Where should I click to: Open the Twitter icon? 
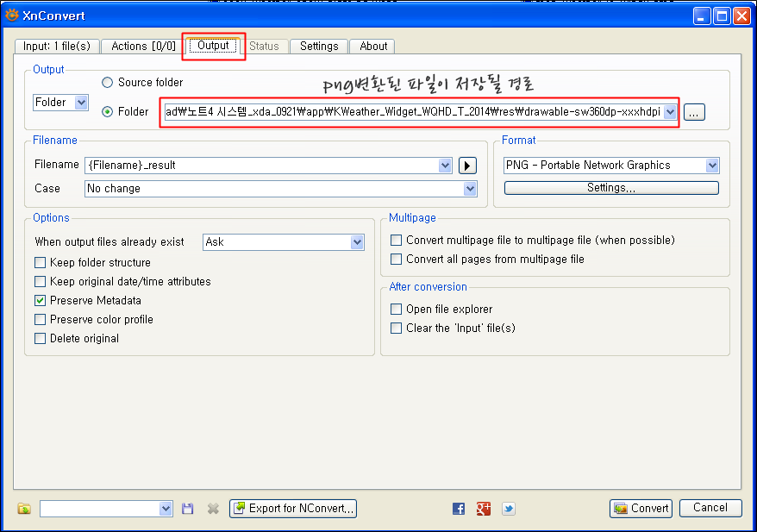tap(509, 509)
